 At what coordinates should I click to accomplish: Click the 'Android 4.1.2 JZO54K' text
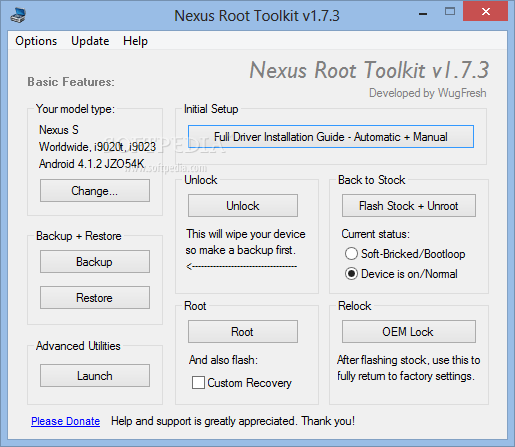(x=92, y=164)
